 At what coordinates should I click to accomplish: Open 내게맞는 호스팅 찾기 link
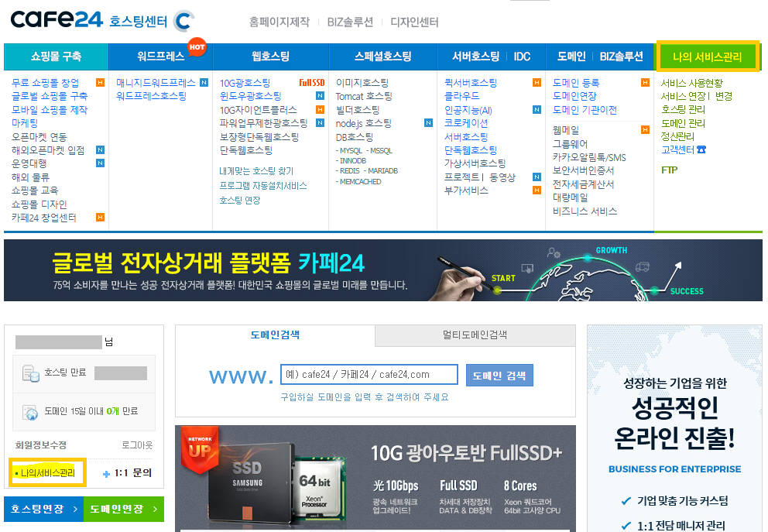click(257, 171)
